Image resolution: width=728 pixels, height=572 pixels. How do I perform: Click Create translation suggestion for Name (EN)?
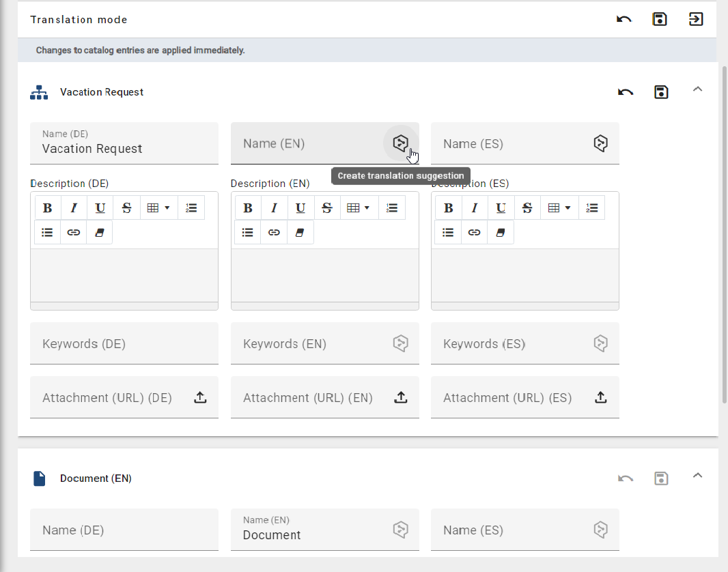point(401,143)
